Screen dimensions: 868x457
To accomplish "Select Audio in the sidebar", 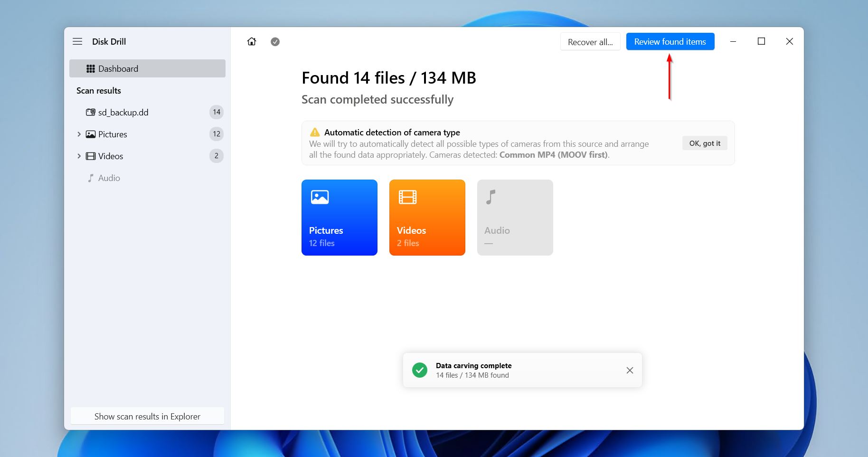I will coord(109,178).
